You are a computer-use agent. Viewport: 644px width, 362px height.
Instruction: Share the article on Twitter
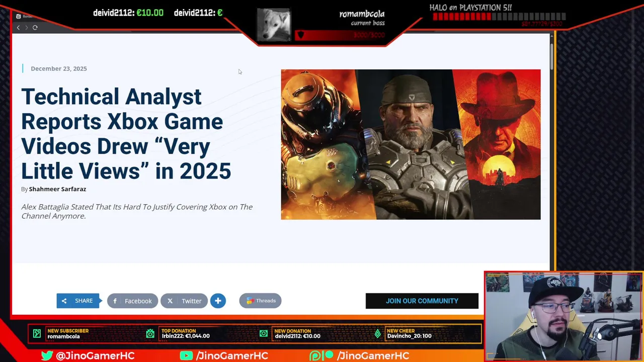point(184,301)
